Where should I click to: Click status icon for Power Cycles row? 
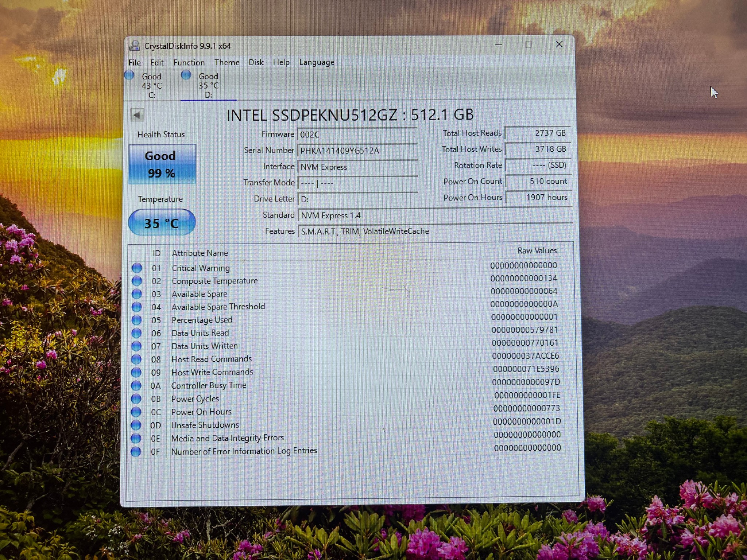point(136,399)
